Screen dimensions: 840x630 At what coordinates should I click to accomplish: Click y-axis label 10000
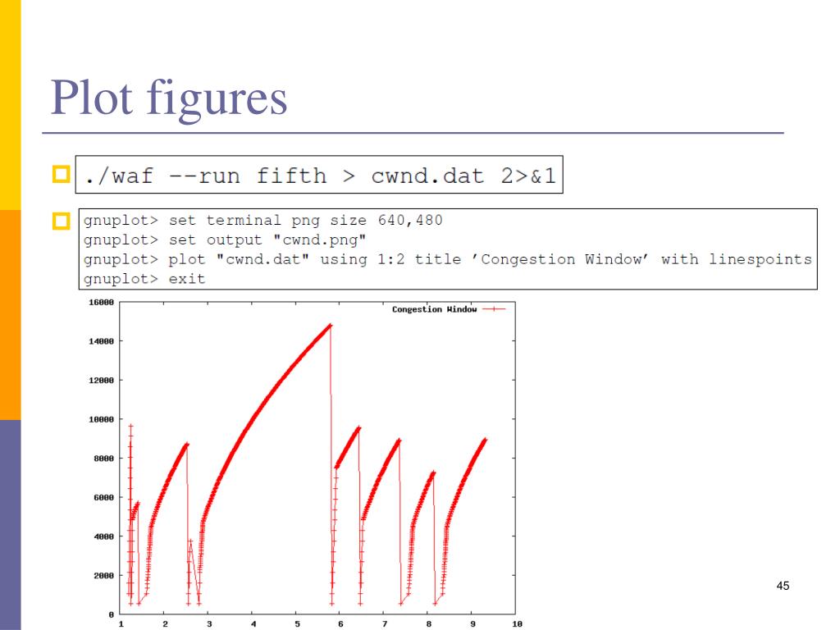101,419
